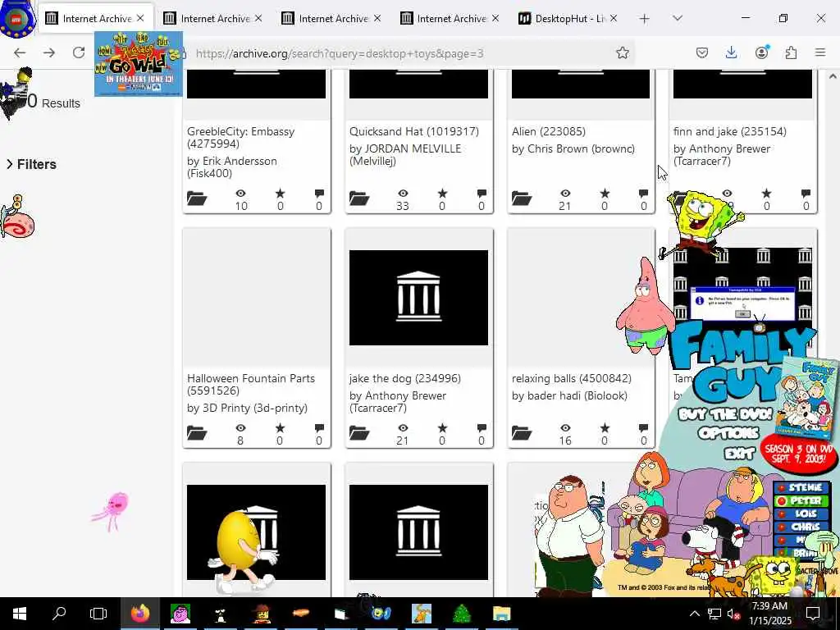The image size is (840, 630).
Task: Click author link by bader hadi (Biolook)
Action: point(569,396)
